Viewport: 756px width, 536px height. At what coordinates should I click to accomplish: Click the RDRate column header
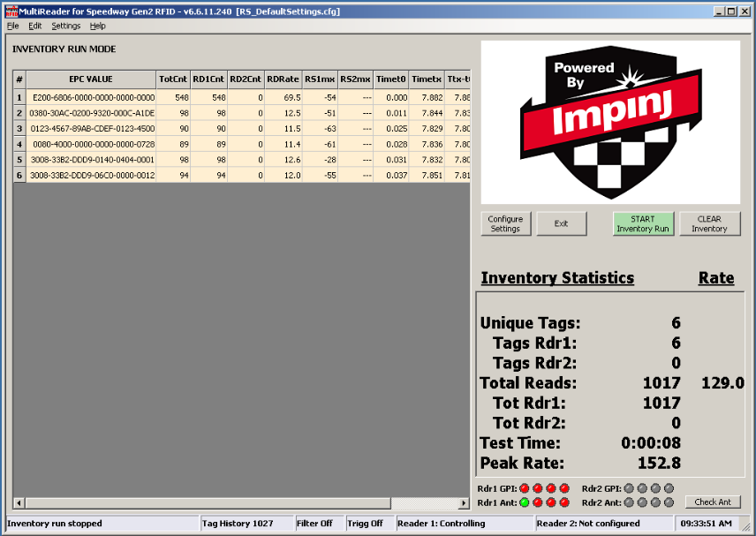tap(283, 79)
